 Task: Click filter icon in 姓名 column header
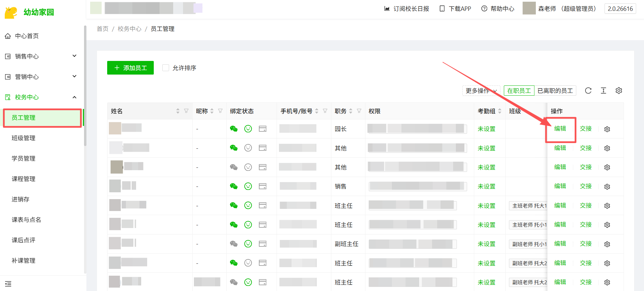(186, 111)
